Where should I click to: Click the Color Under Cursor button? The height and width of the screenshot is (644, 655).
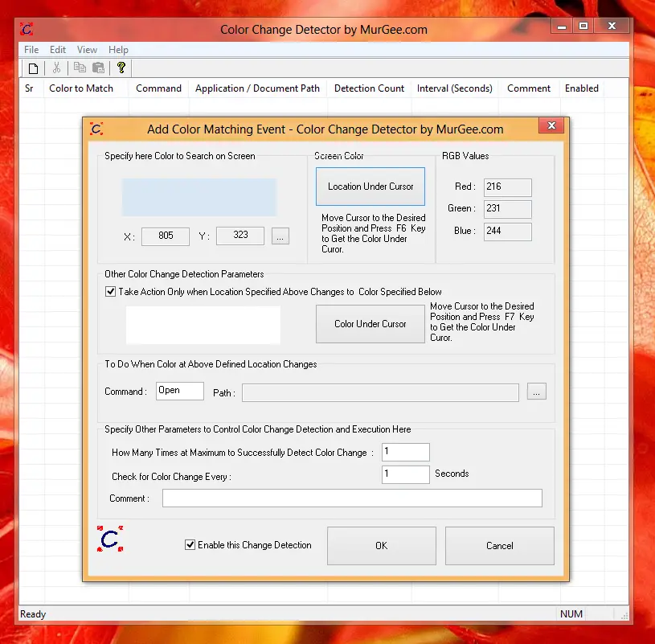click(370, 324)
